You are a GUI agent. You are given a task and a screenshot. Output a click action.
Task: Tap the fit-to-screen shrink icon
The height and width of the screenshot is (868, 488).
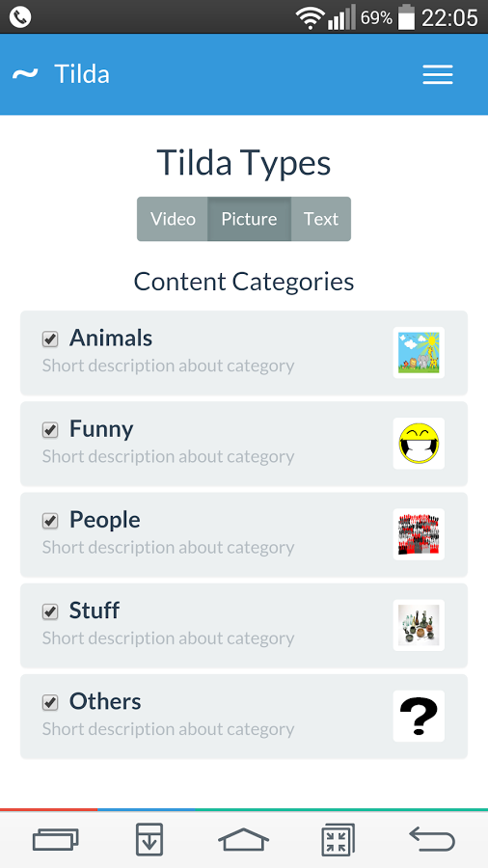tap(338, 839)
